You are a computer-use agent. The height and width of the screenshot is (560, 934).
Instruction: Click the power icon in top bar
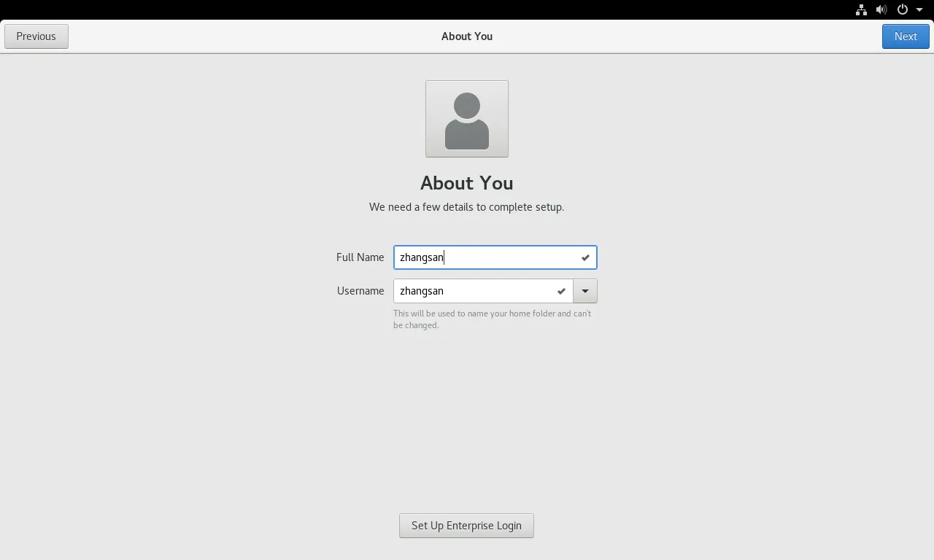(x=903, y=9)
